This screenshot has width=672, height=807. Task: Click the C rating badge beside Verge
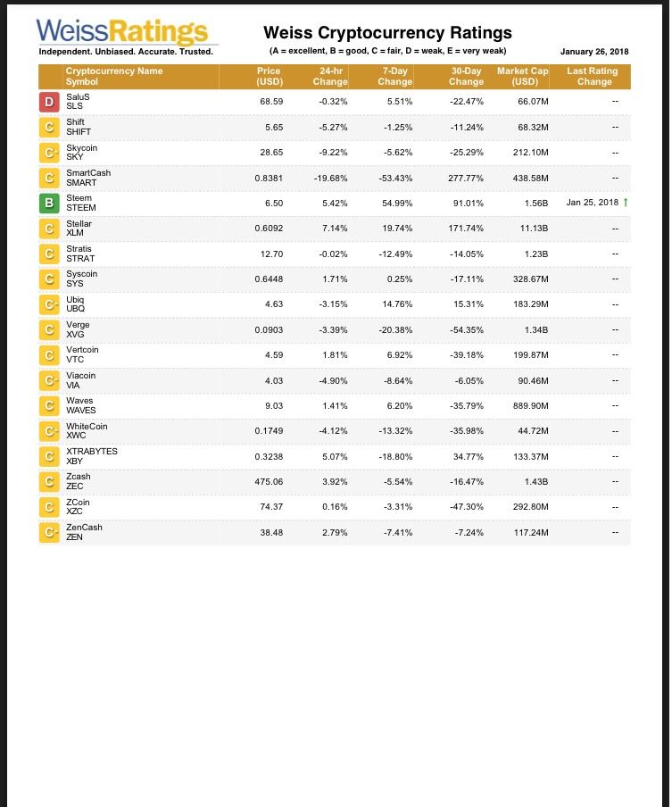pos(50,330)
